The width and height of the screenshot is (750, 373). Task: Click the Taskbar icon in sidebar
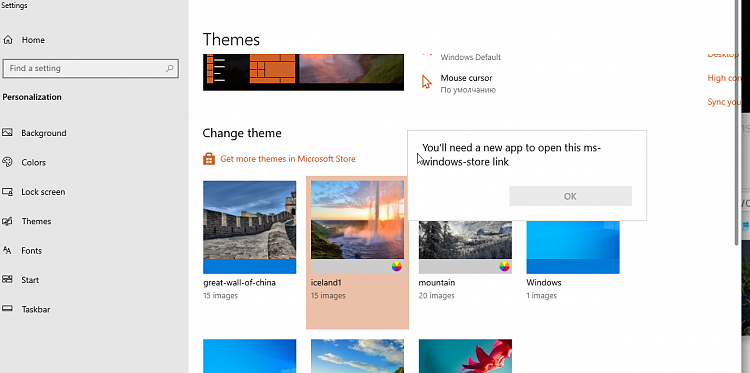pyautogui.click(x=7, y=309)
